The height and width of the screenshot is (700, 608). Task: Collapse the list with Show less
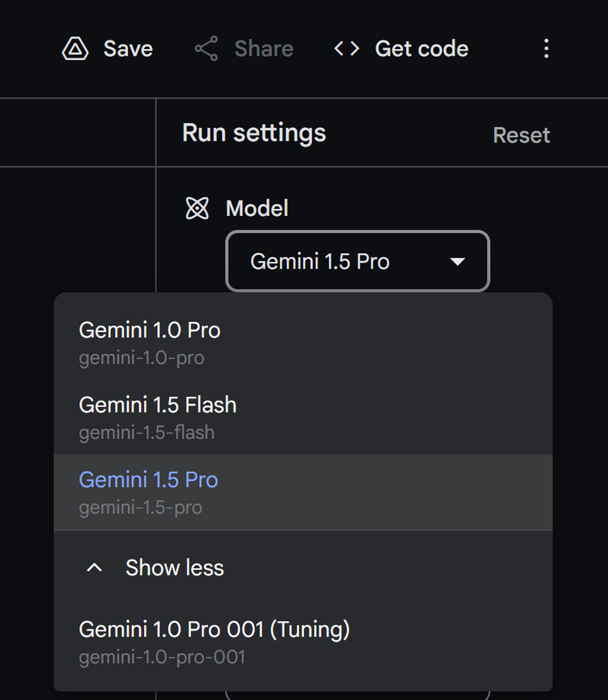(x=174, y=568)
